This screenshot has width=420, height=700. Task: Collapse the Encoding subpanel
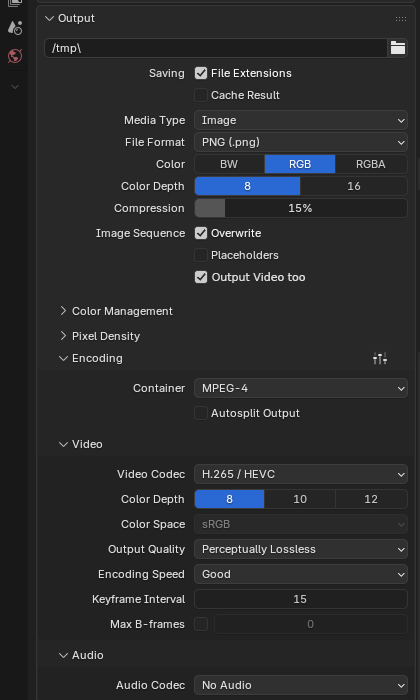[63, 358]
